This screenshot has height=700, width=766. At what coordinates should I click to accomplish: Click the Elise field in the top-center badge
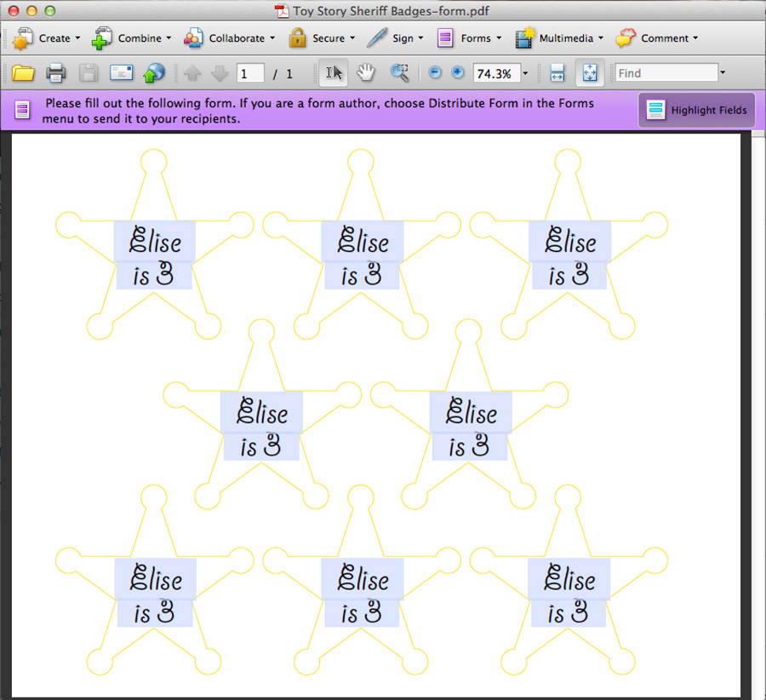[363, 241]
